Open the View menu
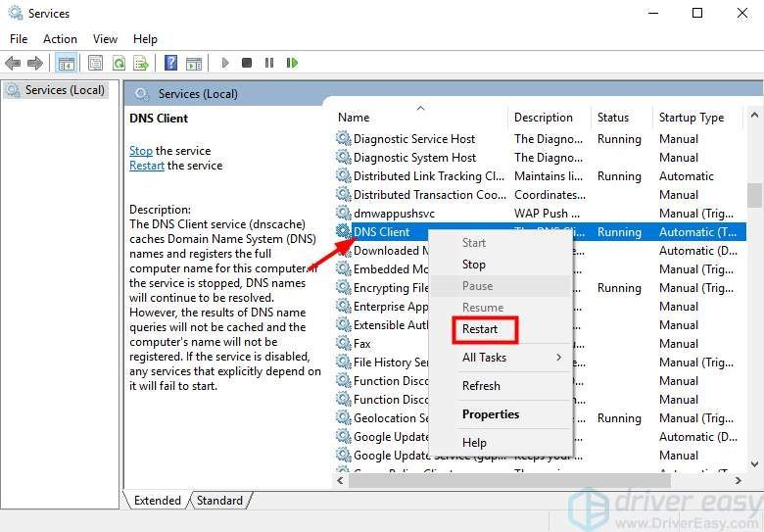 click(105, 39)
